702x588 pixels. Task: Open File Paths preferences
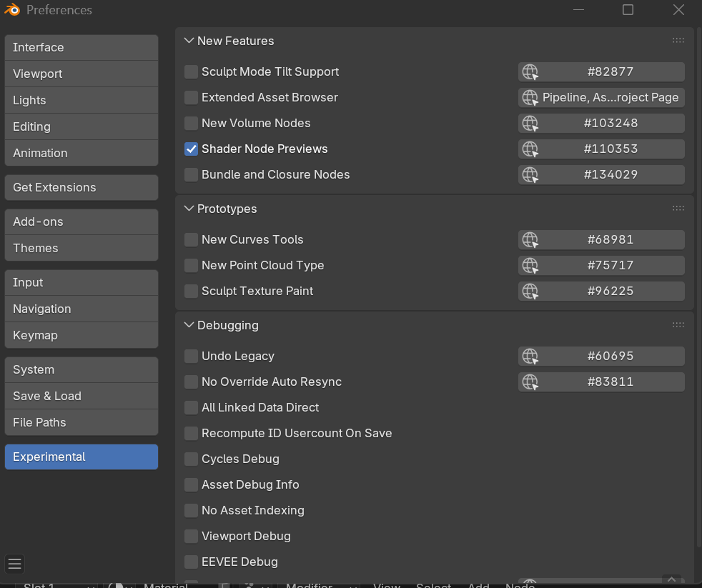coord(81,423)
